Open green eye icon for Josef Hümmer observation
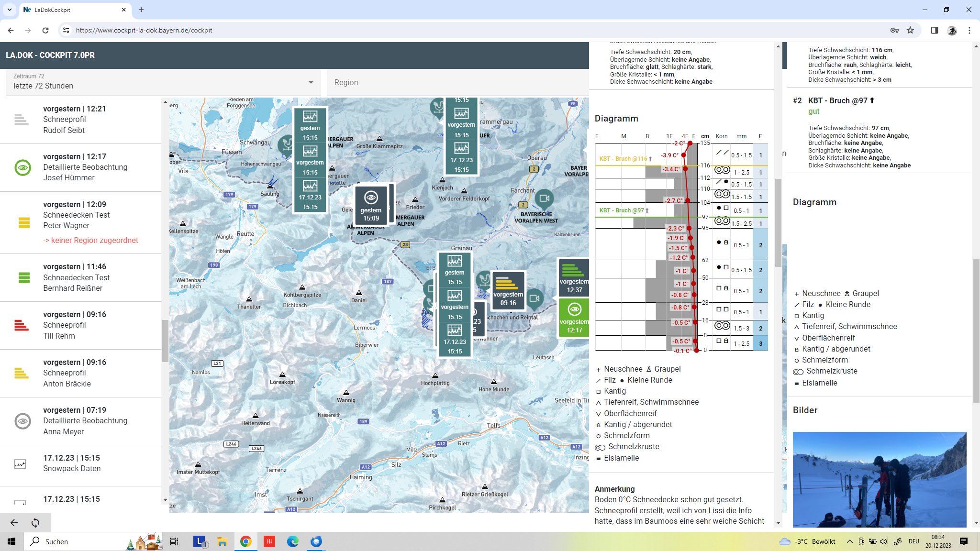 tap(22, 167)
